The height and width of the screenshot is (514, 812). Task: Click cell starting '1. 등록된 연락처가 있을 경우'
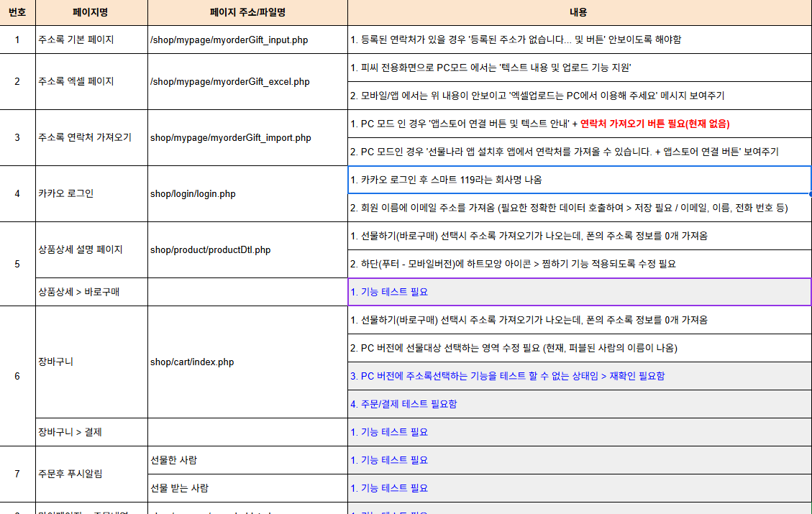(x=580, y=40)
